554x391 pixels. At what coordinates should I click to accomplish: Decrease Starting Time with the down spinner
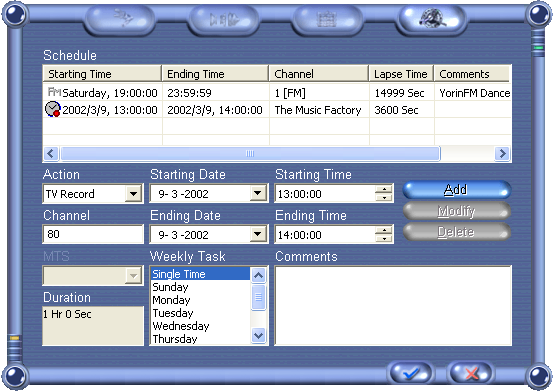[384, 198]
